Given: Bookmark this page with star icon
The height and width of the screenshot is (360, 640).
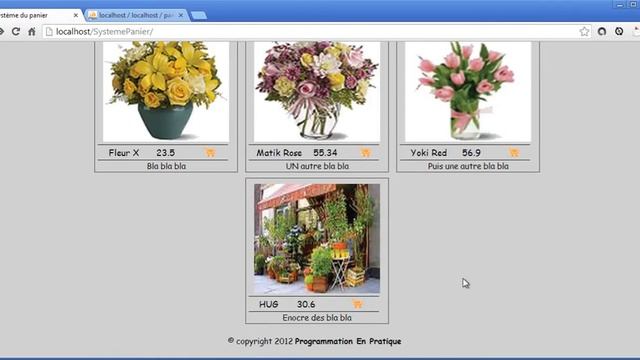Looking at the screenshot, I should [x=584, y=31].
